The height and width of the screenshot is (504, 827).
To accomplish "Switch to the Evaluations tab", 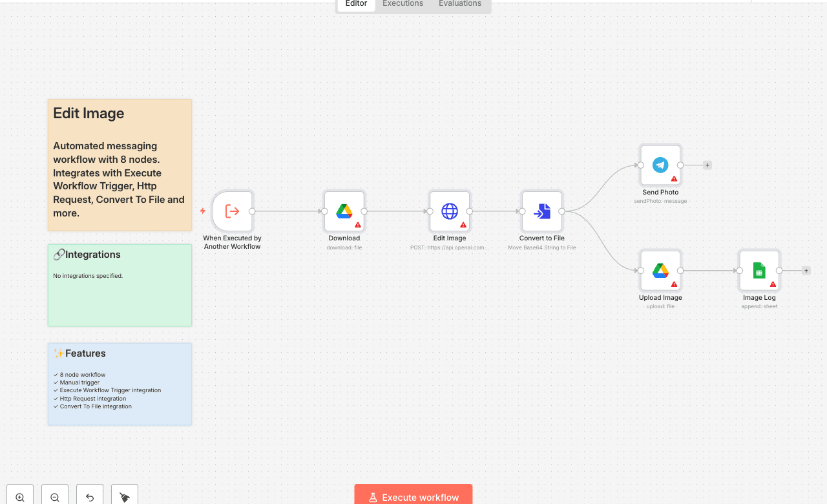I will (459, 4).
